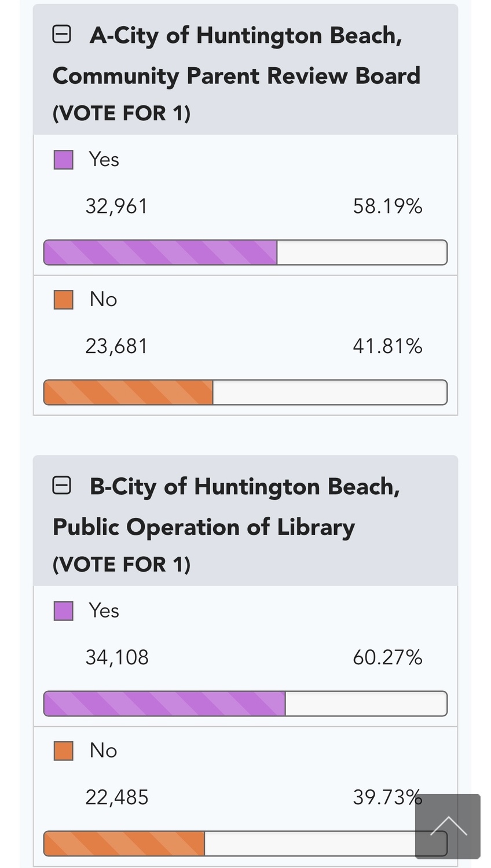
Task: Select the A-City of Huntington Beach header title
Action: pos(236,56)
